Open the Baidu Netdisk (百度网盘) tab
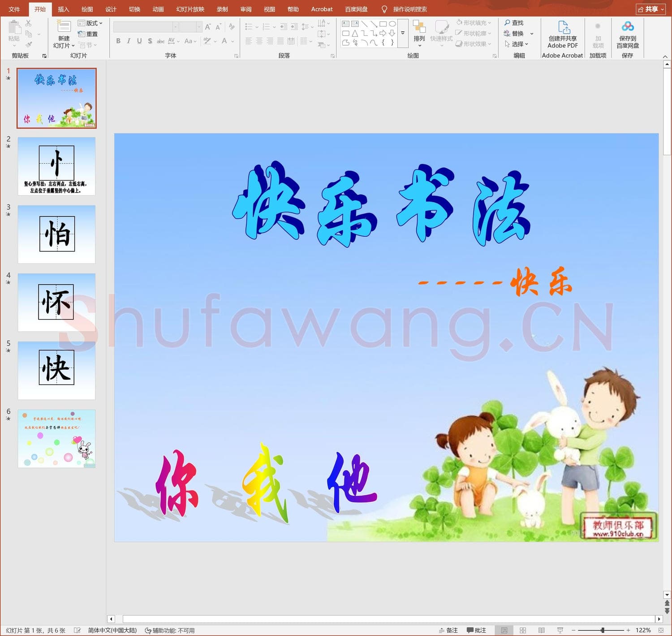This screenshot has height=636, width=672. click(x=356, y=9)
